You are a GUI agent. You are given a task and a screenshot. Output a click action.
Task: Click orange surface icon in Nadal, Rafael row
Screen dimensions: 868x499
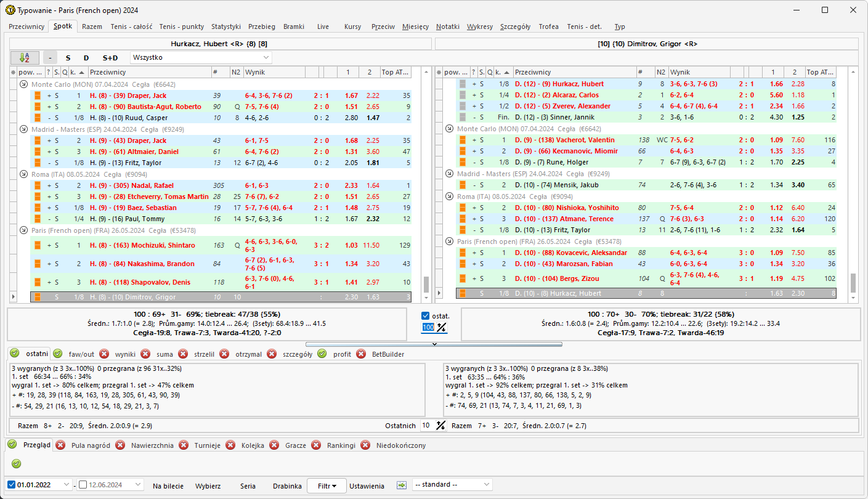[x=37, y=185]
